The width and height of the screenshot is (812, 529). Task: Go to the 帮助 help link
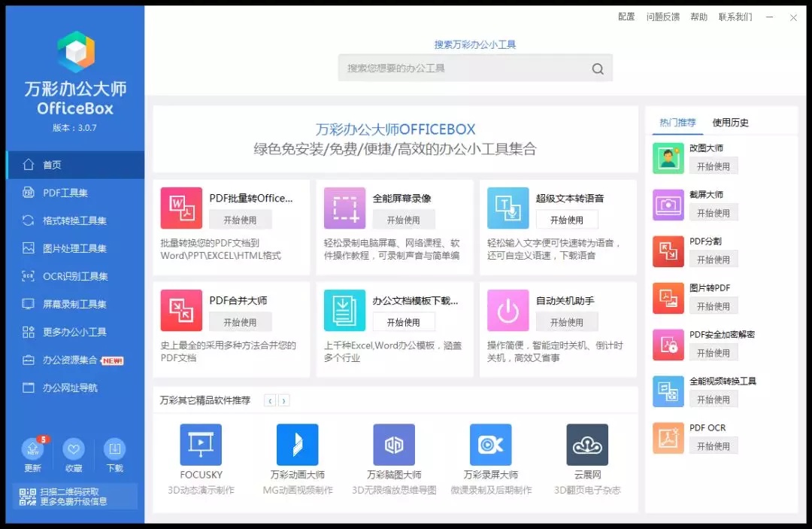pos(698,17)
